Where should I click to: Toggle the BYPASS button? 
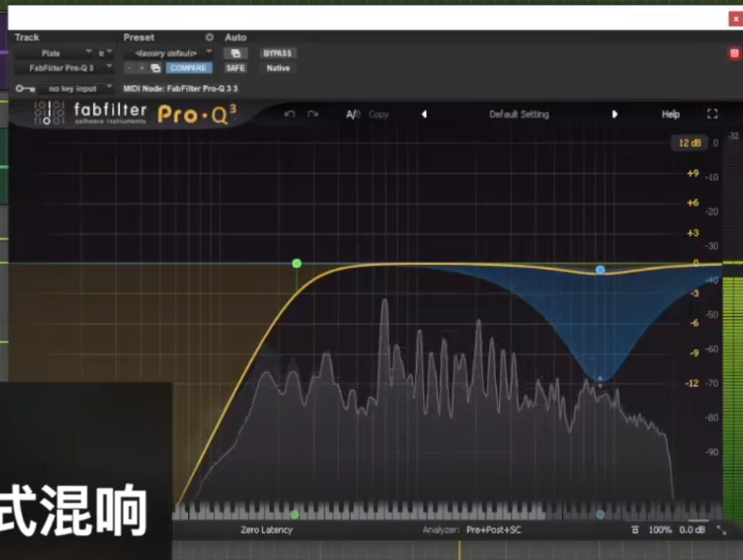click(278, 53)
